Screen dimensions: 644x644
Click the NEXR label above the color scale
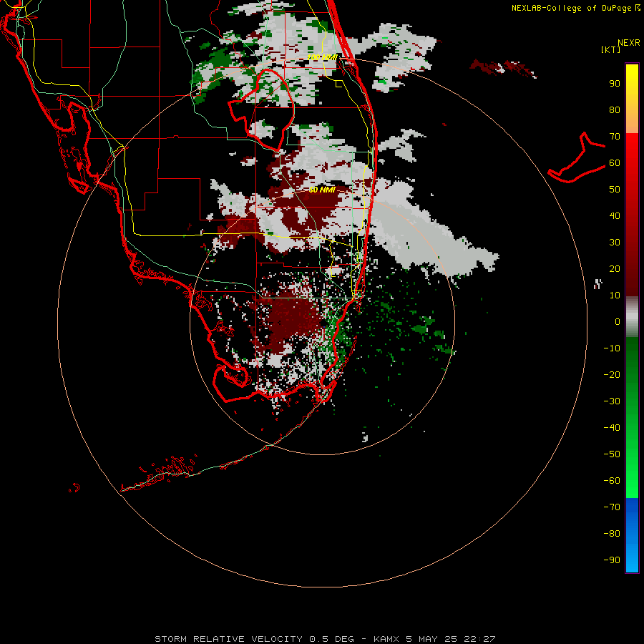point(628,43)
